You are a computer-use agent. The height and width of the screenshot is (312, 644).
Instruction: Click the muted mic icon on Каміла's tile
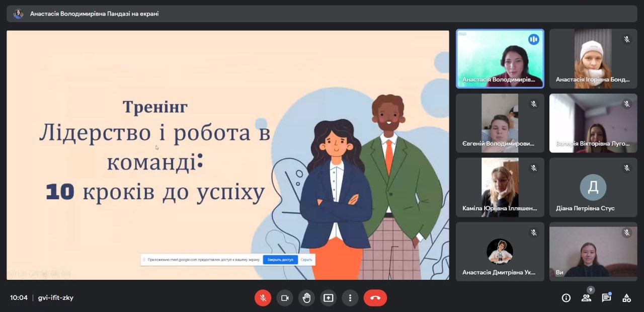click(534, 168)
